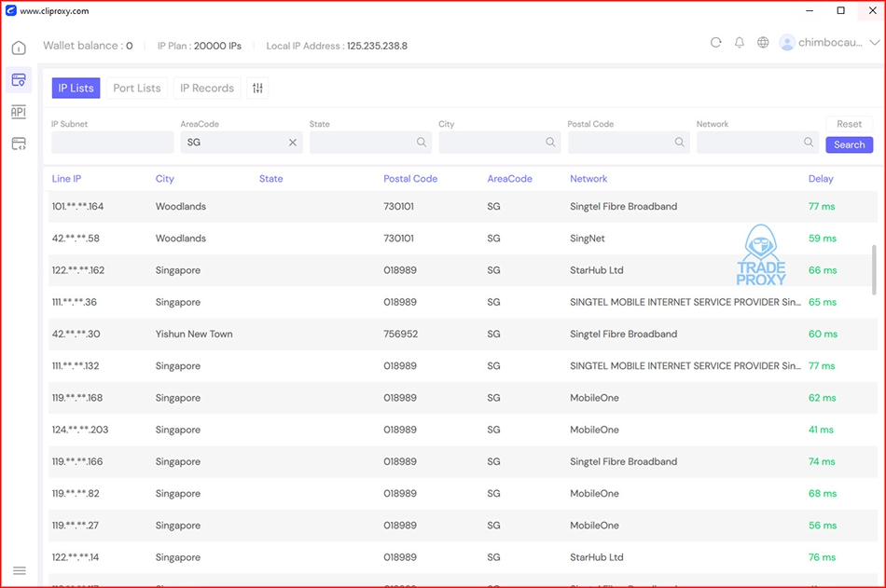Select row with IP 122.**.**.14
The image size is (886, 588).
463,557
